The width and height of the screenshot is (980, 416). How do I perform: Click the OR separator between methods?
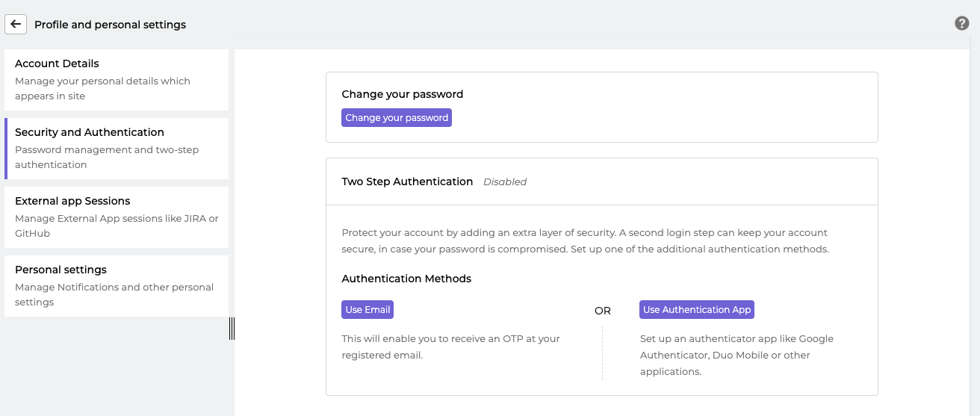coord(603,311)
